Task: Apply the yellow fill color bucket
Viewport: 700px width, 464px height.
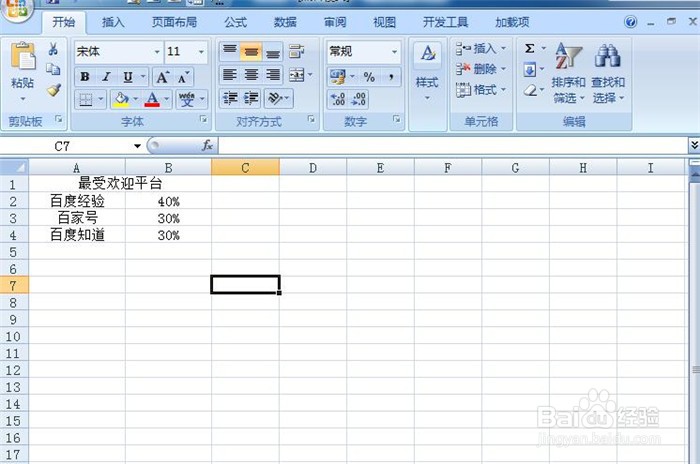Action: [x=121, y=100]
